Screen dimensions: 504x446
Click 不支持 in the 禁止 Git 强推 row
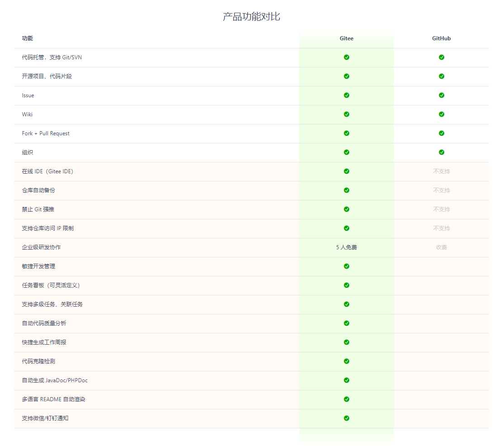pyautogui.click(x=441, y=209)
